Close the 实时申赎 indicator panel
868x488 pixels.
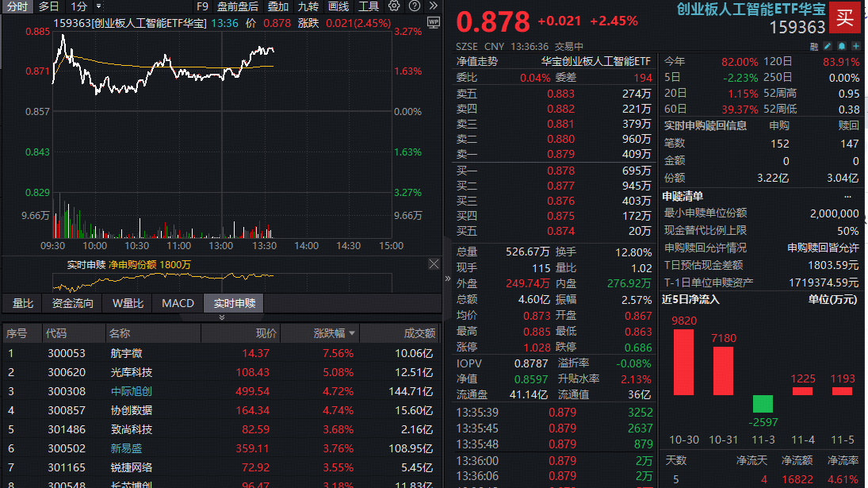point(434,263)
